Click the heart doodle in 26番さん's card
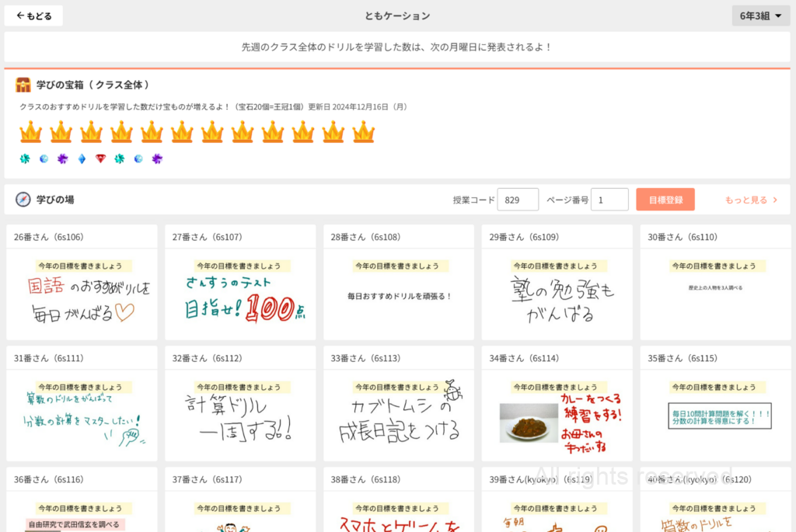Image resolution: width=796 pixels, height=532 pixels. 125,312
